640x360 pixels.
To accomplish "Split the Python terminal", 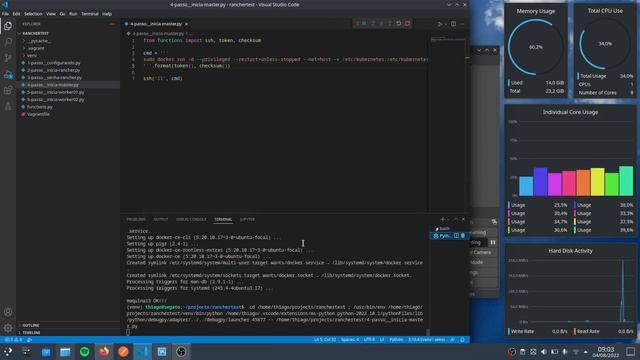I will (456, 236).
